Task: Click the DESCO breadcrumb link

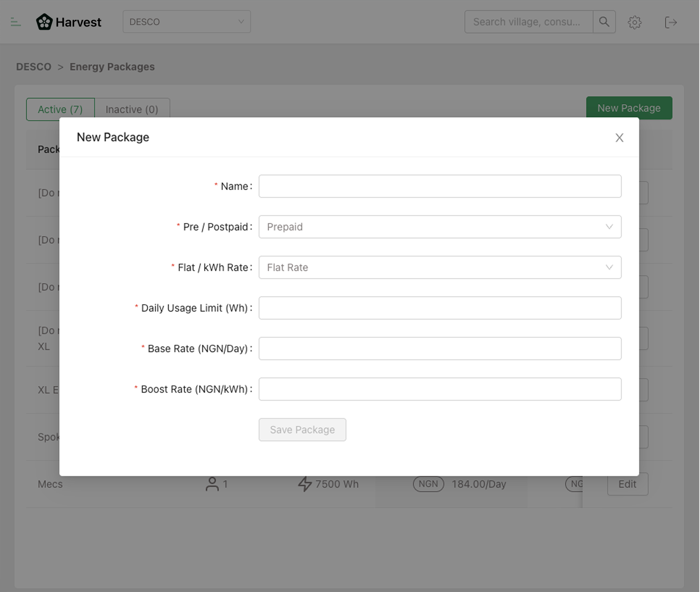Action: [34, 67]
